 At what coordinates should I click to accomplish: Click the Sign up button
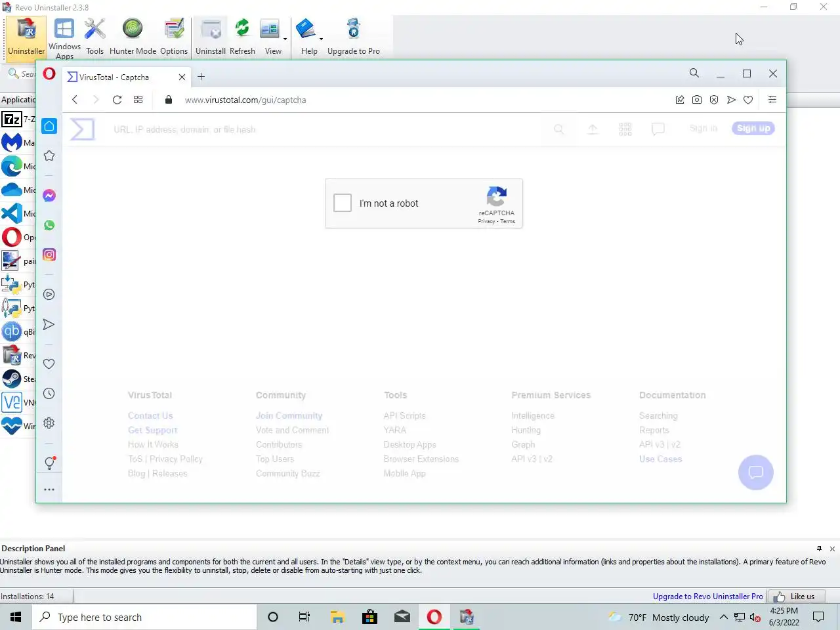753,129
